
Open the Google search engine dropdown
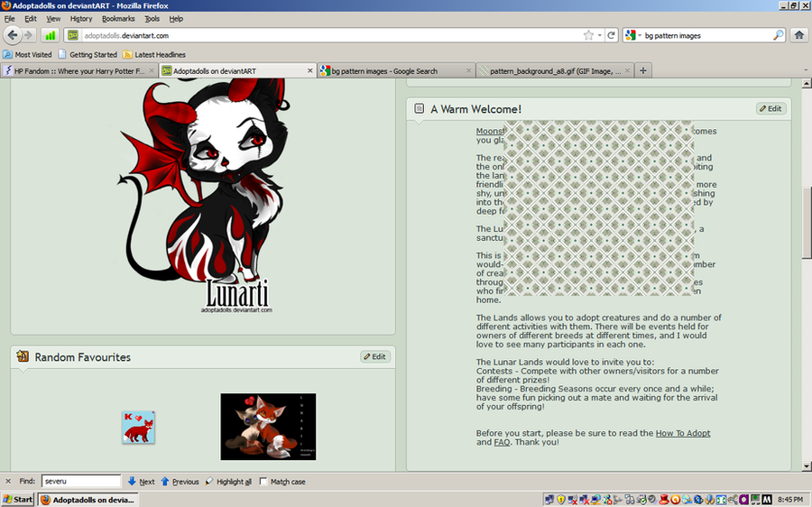632,35
